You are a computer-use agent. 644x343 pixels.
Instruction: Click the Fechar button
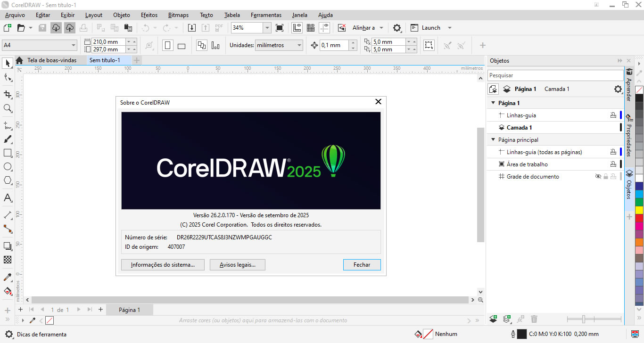coord(362,265)
